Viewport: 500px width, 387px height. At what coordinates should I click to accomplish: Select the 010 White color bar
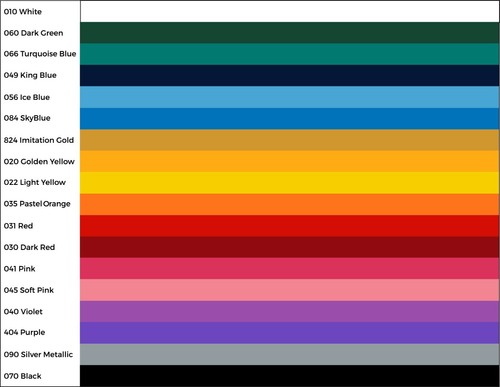[289, 11]
